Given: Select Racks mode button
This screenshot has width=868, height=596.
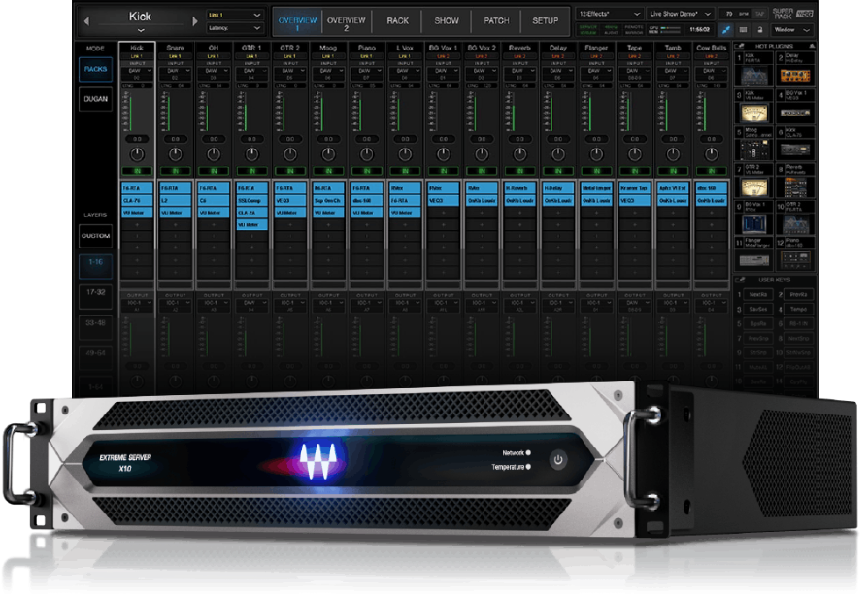Looking at the screenshot, I should 96,70.
